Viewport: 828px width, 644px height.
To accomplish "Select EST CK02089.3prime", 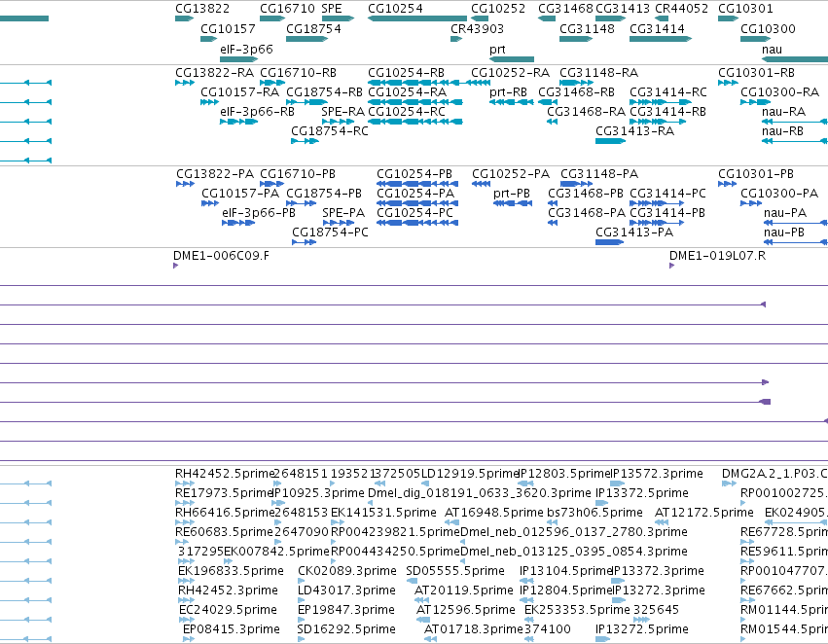I will point(301,581).
